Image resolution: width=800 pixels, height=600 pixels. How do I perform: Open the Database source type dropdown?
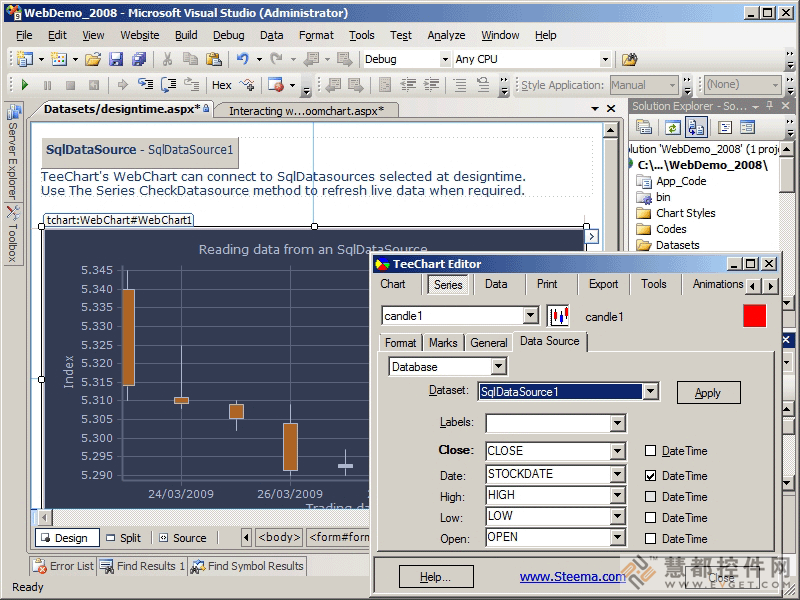[498, 366]
